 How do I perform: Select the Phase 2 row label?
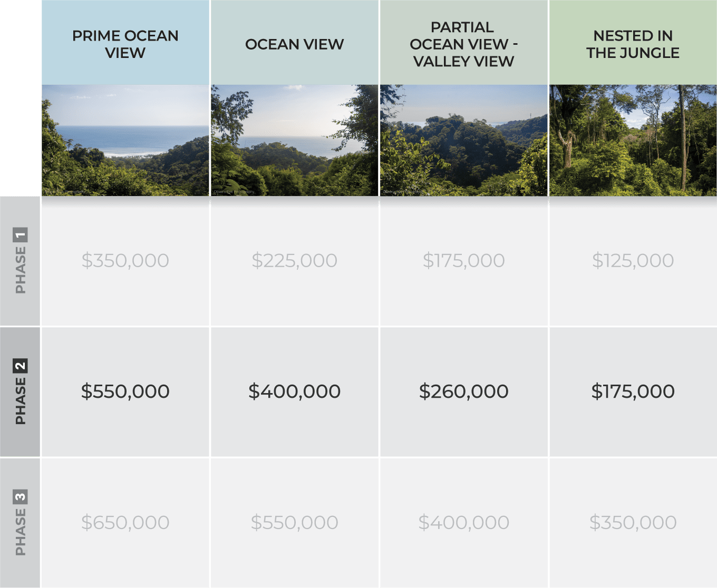20,392
